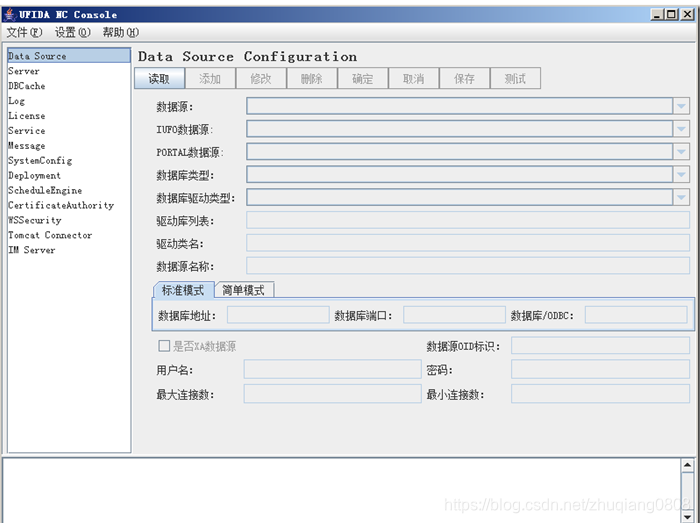Image resolution: width=700 pixels, height=523 pixels.
Task: Click inside the bottom log output area
Action: (342, 491)
